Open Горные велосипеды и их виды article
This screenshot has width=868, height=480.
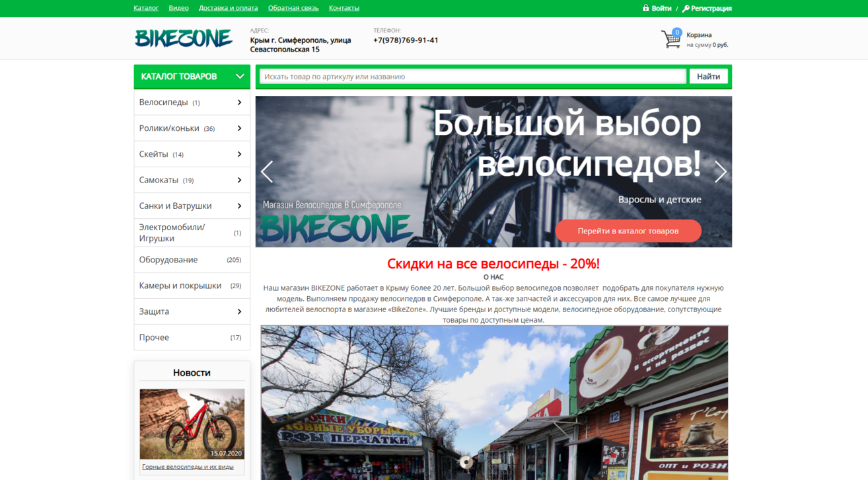click(188, 467)
